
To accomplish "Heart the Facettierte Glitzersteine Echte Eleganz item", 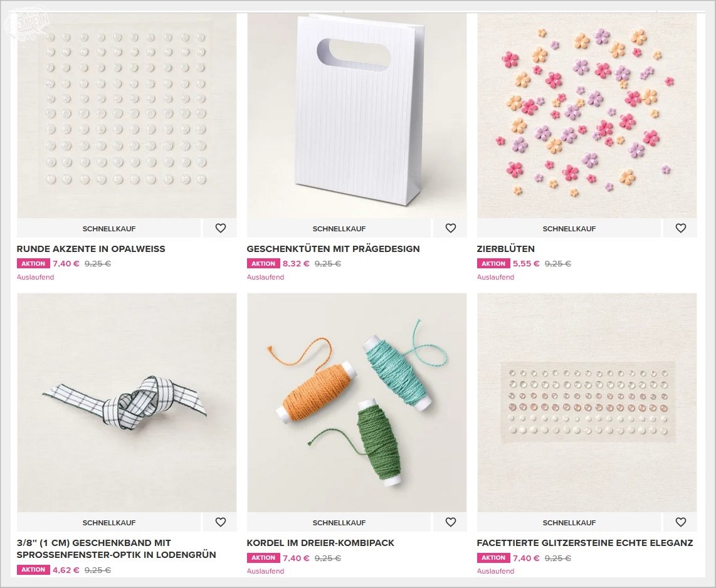I will coord(681,522).
